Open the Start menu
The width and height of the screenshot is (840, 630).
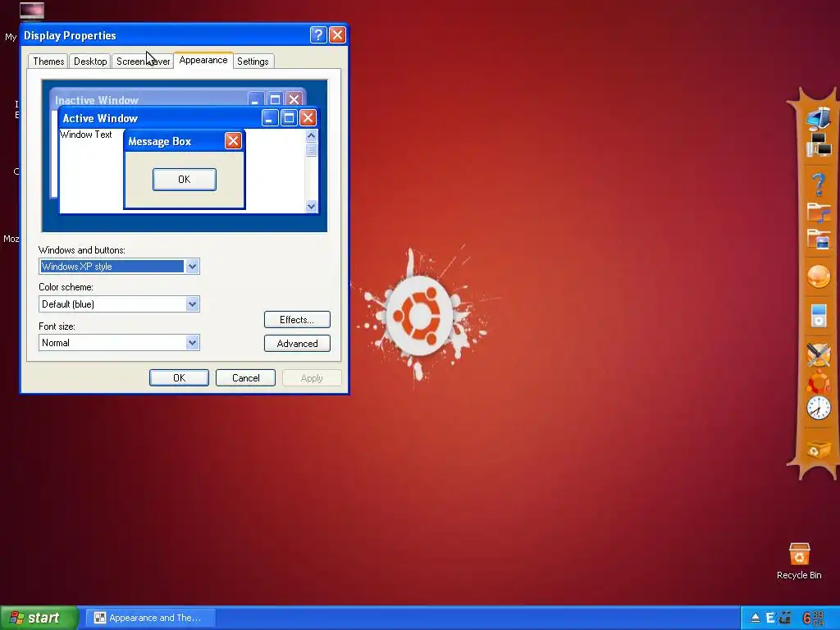(x=38, y=618)
